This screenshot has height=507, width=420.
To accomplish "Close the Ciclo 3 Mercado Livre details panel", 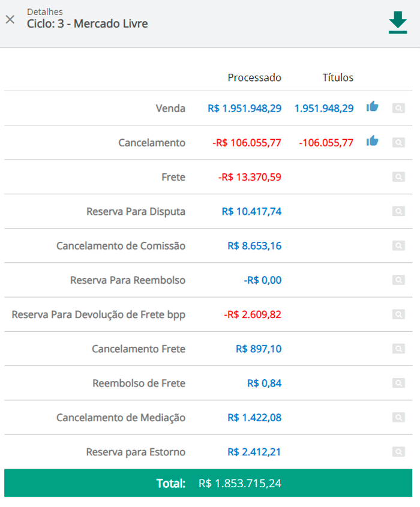I will (10, 19).
